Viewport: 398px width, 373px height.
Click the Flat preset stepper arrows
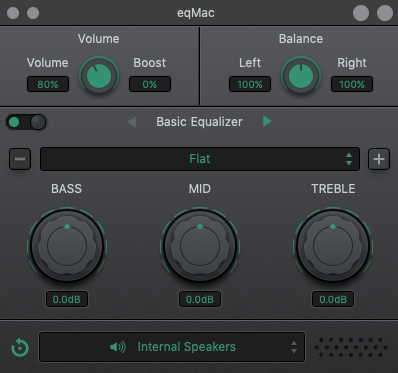click(349, 159)
